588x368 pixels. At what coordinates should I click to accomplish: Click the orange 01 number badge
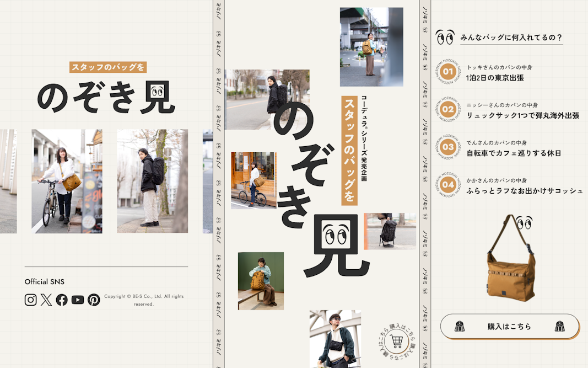tap(447, 71)
